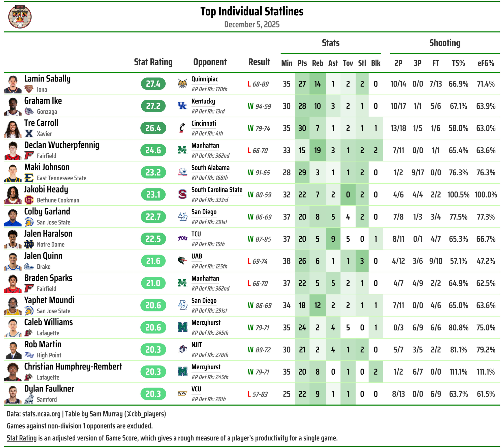
Task: Select the South Carolina State logo
Action: click(x=182, y=194)
